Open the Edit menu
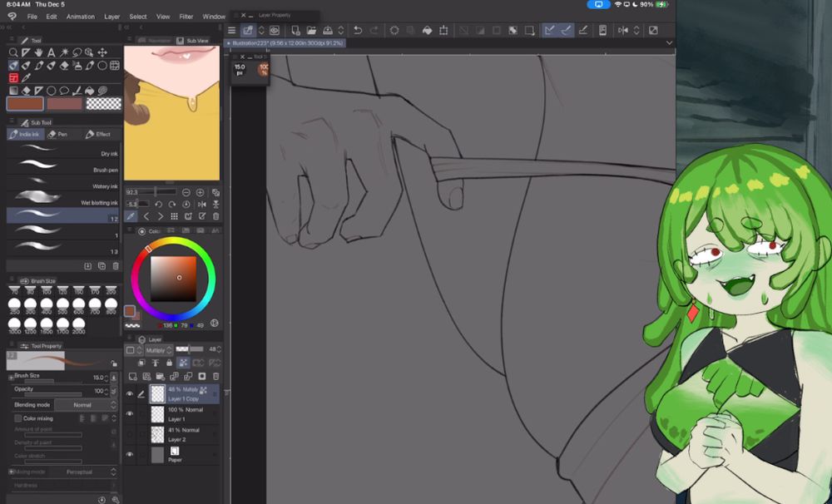Image resolution: width=832 pixels, height=504 pixels. pos(52,17)
